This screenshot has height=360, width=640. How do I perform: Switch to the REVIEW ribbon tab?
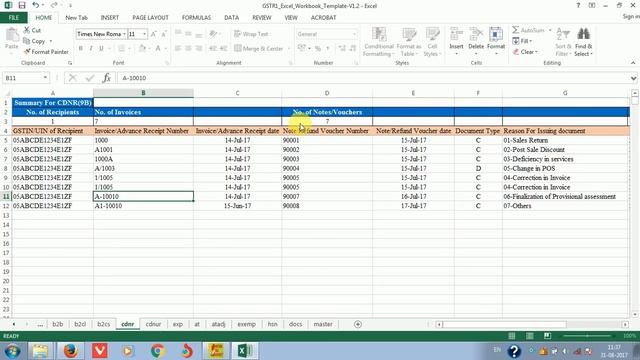click(x=262, y=18)
